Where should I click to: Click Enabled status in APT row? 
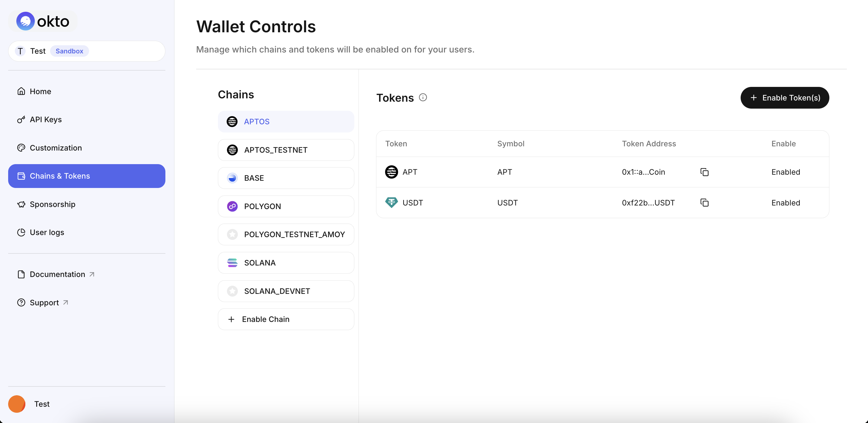[785, 172]
